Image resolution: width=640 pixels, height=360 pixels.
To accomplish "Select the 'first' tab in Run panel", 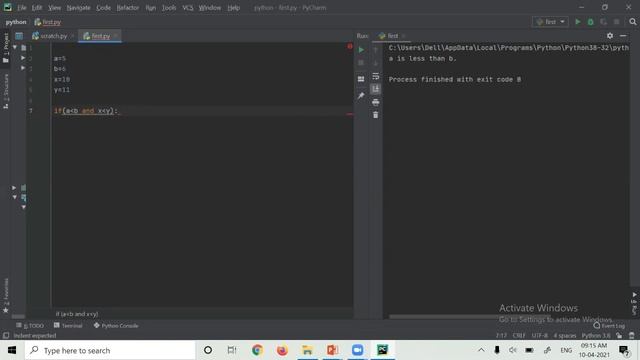I will 389,36.
